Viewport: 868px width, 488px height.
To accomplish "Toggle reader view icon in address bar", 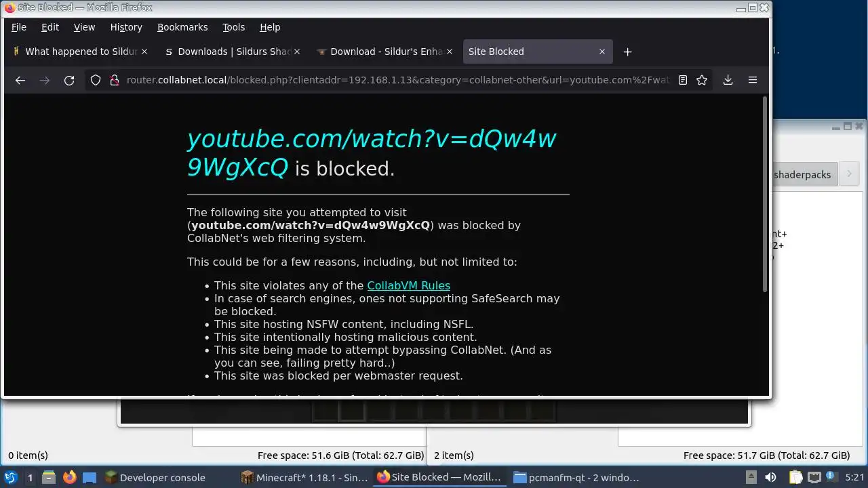I will coord(683,80).
